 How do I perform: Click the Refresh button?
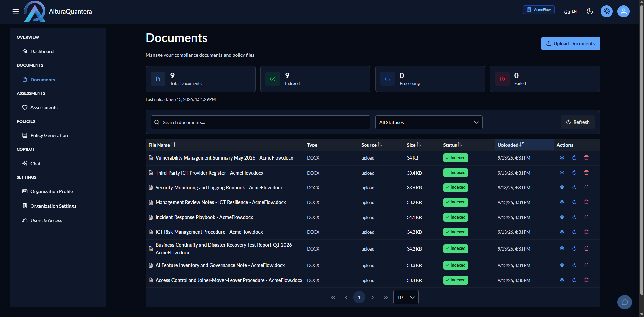click(x=578, y=122)
